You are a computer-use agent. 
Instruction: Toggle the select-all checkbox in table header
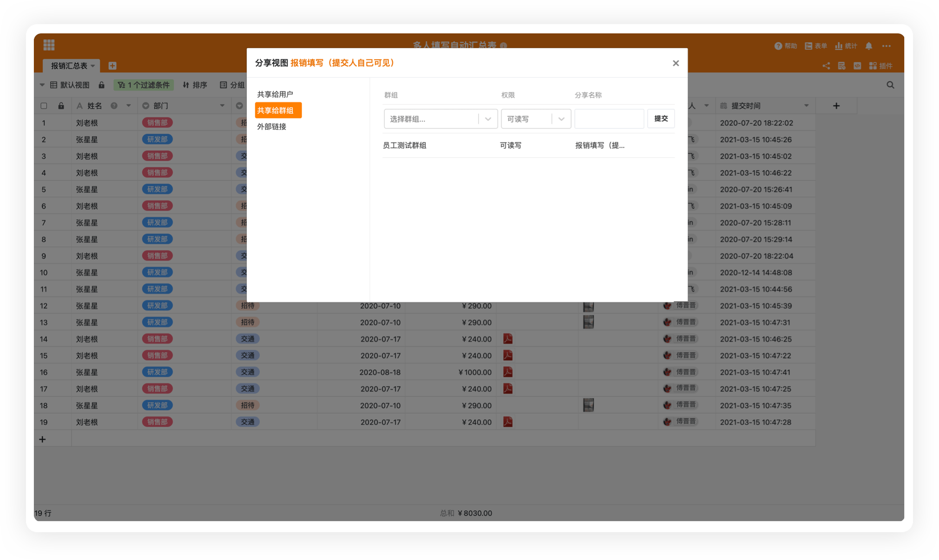(44, 106)
